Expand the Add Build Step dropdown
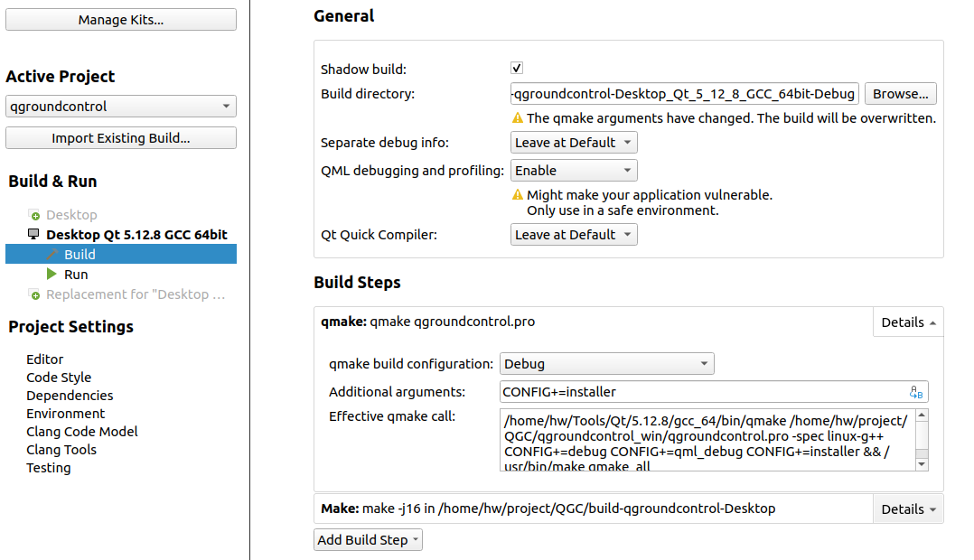This screenshot has height=560, width=974. [x=368, y=539]
